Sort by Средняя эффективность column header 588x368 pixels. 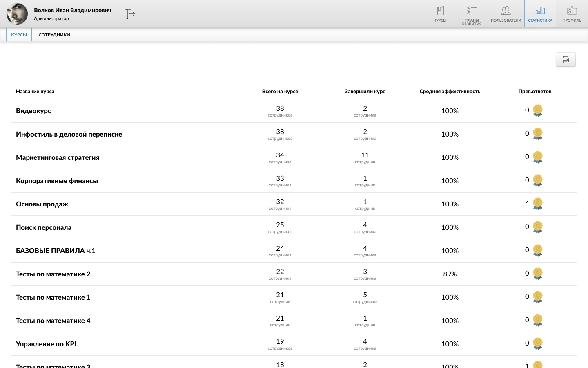point(450,92)
